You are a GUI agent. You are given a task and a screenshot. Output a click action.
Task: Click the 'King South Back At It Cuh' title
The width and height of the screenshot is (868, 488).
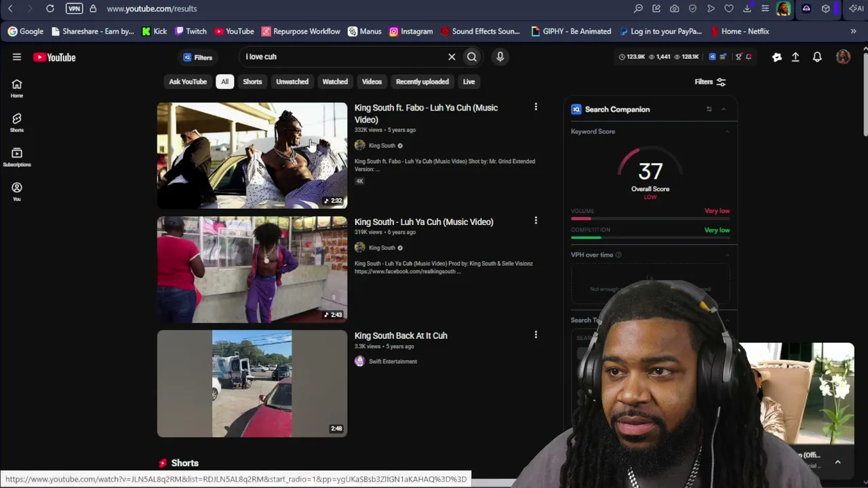[401, 335]
